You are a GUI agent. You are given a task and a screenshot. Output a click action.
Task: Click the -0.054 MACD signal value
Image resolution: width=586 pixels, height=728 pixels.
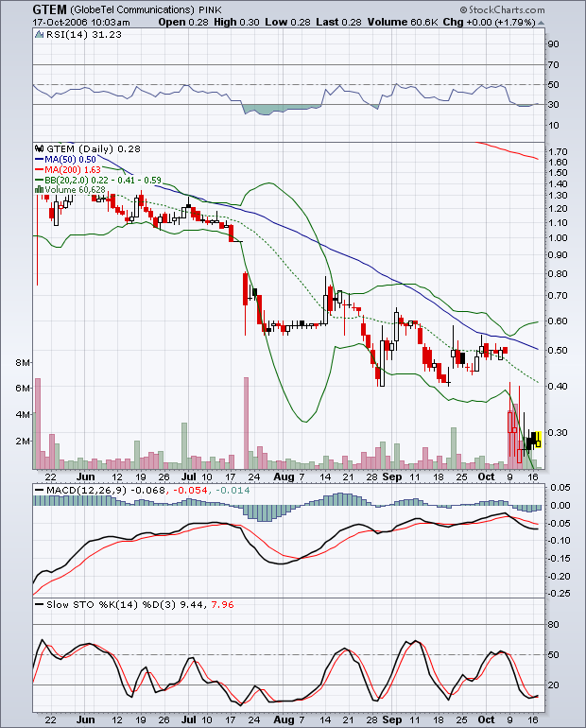[190, 491]
